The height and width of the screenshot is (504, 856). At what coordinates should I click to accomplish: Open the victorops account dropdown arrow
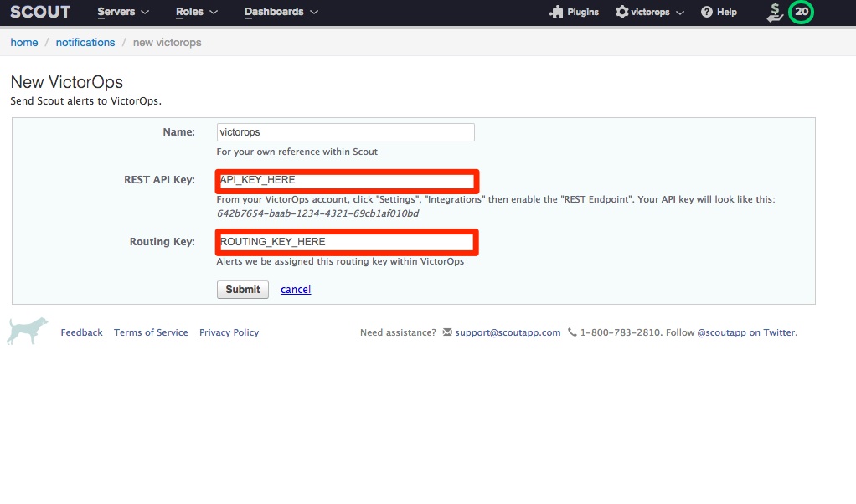click(x=679, y=13)
